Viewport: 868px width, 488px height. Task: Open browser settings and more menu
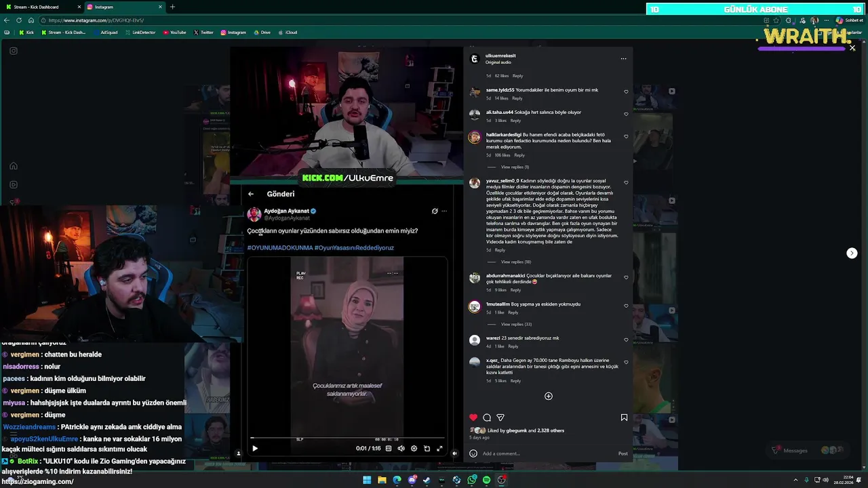click(826, 20)
